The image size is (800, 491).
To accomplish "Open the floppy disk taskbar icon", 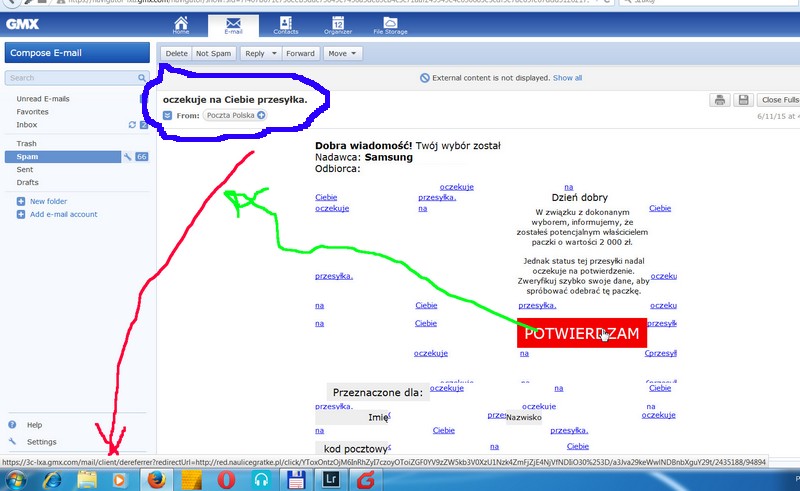I will [296, 480].
